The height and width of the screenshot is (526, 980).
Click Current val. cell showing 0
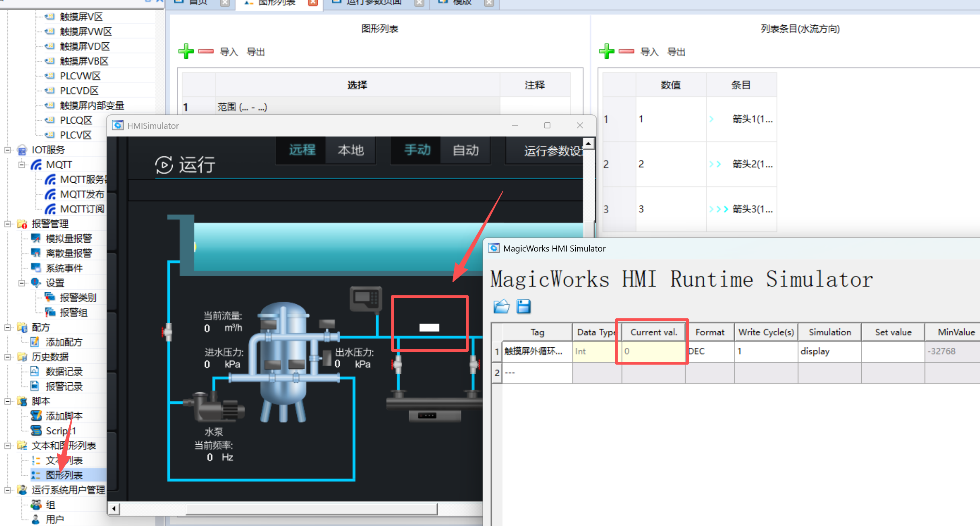(x=653, y=351)
